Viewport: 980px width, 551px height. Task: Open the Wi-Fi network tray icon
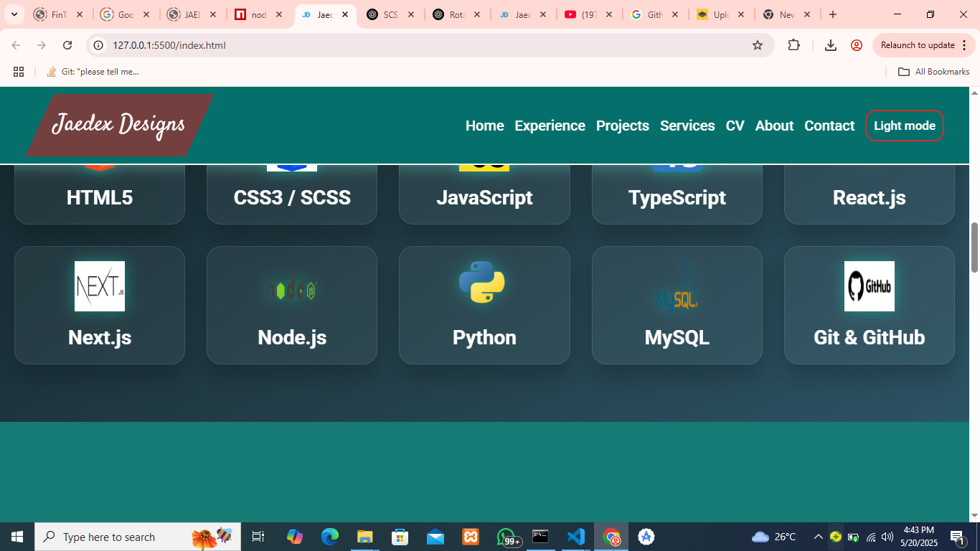(x=871, y=537)
